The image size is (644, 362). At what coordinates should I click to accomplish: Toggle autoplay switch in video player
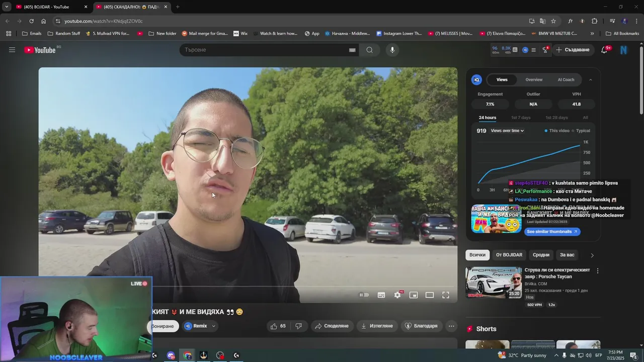click(364, 295)
